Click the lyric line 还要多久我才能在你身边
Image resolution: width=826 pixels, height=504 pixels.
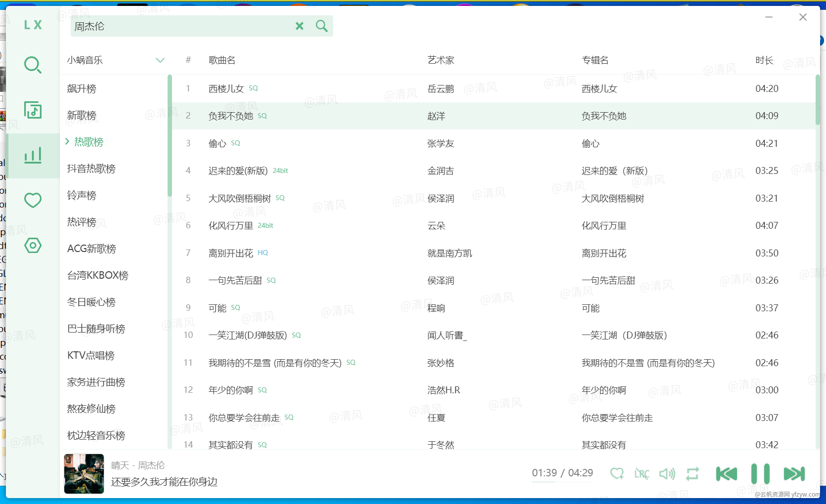(x=164, y=482)
